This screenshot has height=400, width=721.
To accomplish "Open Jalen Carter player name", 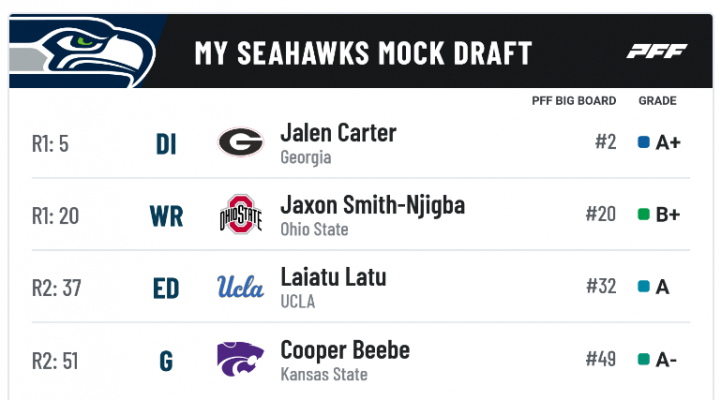I will point(338,133).
